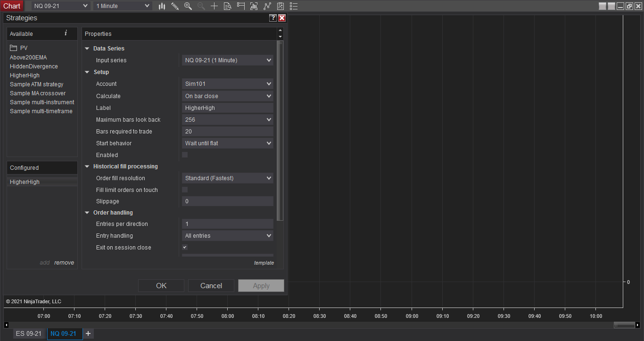
Task: Collapse the Historical fill processing section
Action: [x=87, y=166]
